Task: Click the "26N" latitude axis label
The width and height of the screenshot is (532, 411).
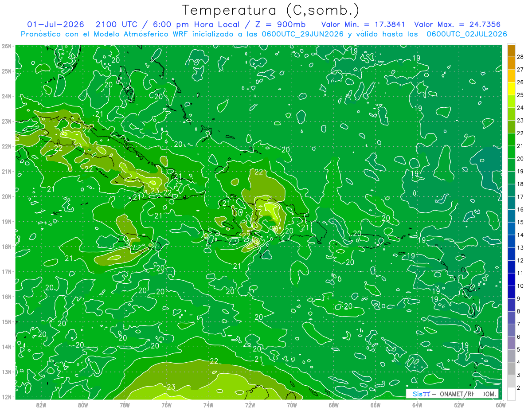Action: click(x=6, y=46)
